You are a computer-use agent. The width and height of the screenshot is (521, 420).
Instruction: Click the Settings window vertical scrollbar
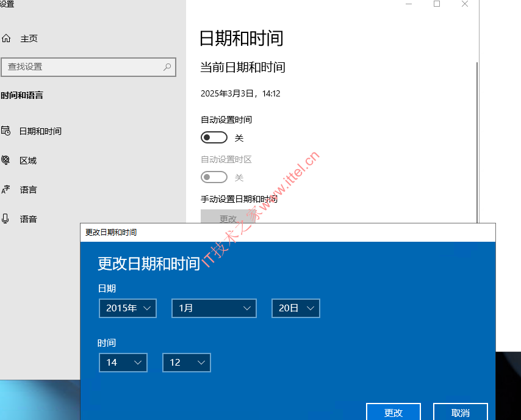[x=477, y=142]
